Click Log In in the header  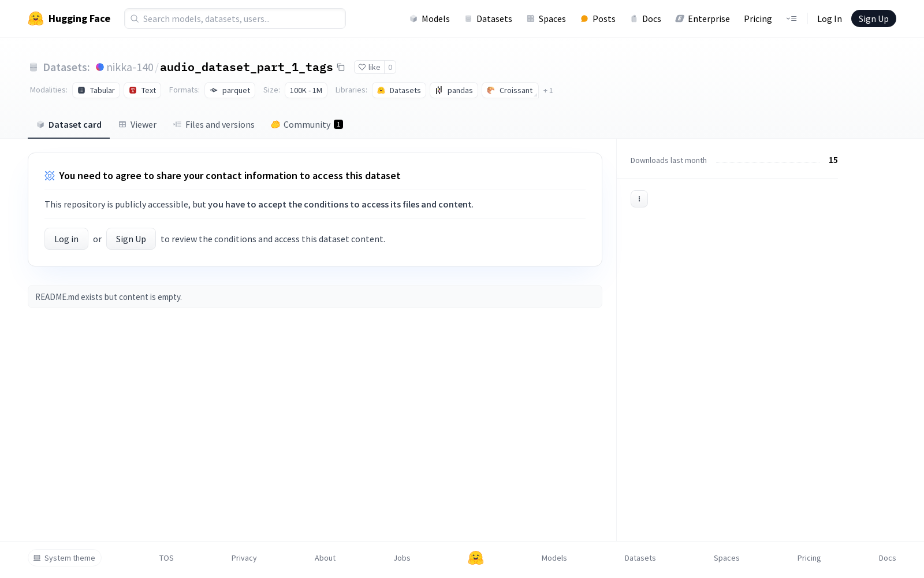point(829,18)
